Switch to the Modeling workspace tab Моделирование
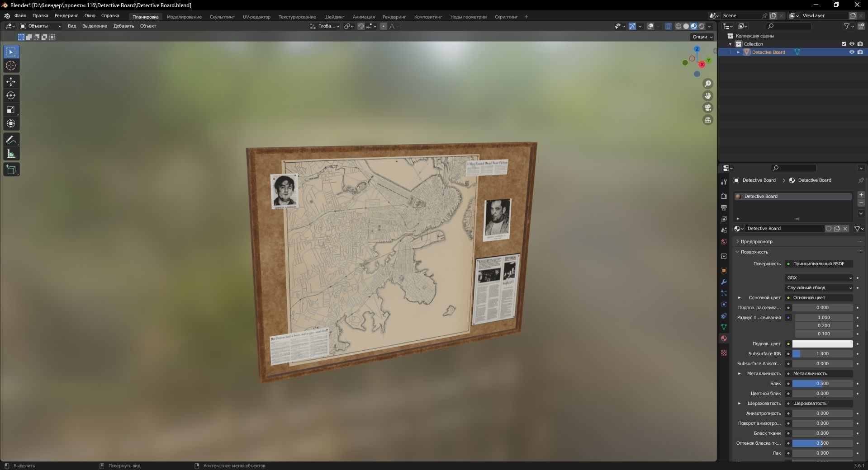Image resolution: width=868 pixels, height=470 pixels. click(184, 17)
